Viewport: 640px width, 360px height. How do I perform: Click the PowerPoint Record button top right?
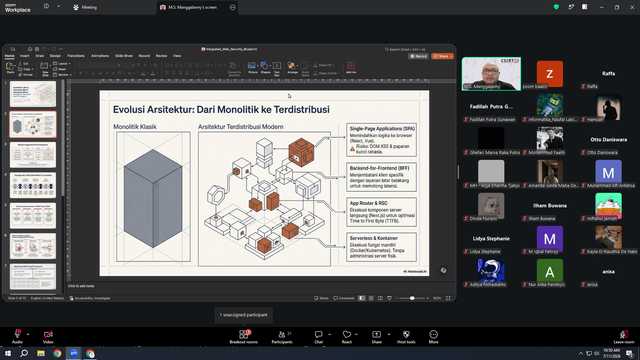point(418,56)
